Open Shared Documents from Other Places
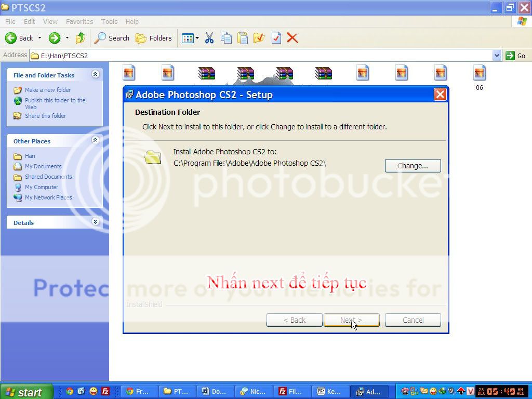The height and width of the screenshot is (399, 532). pyautogui.click(x=48, y=177)
